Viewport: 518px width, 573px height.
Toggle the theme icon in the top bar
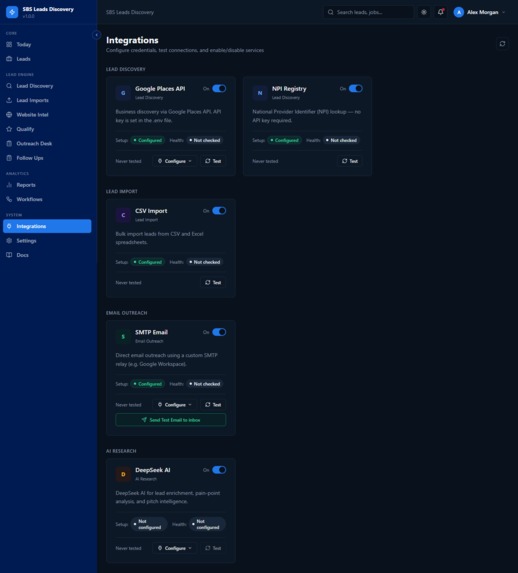pos(424,12)
